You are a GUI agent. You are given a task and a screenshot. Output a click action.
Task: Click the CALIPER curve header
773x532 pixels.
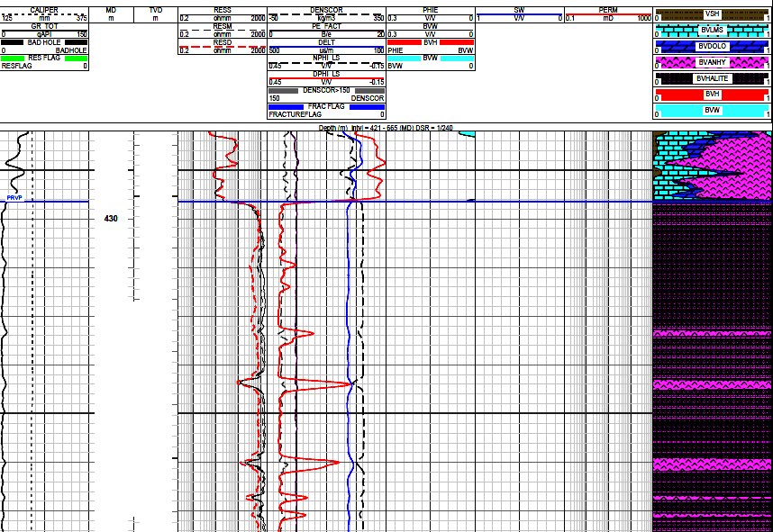(44, 10)
